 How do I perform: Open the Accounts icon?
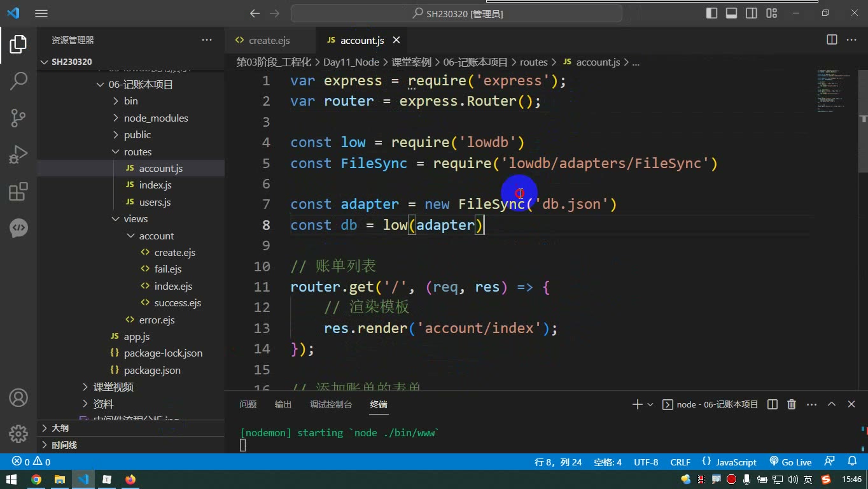point(18,398)
